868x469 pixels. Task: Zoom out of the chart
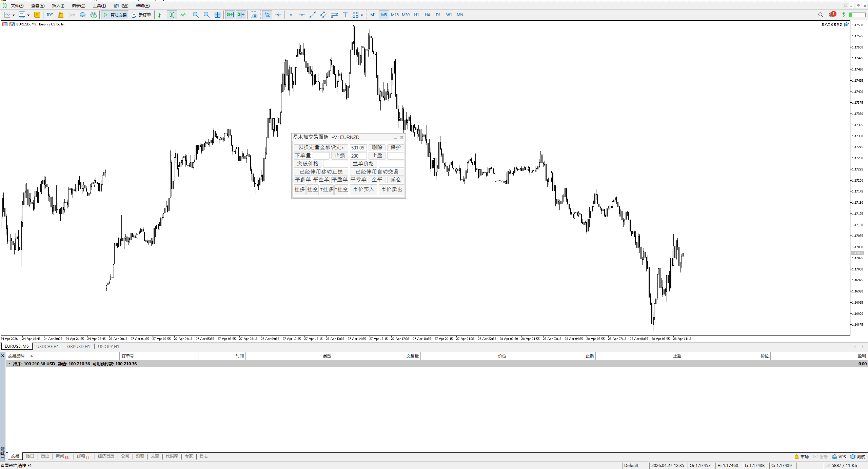click(206, 15)
